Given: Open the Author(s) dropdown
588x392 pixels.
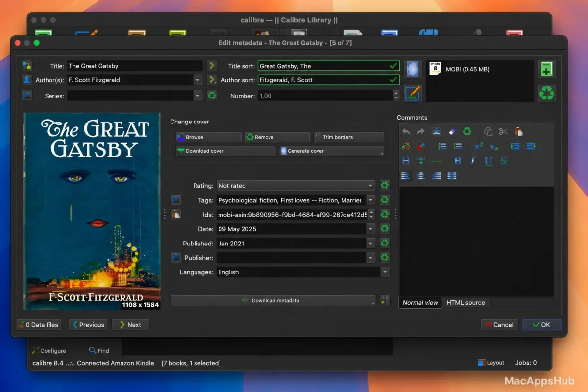Looking at the screenshot, I should 198,80.
